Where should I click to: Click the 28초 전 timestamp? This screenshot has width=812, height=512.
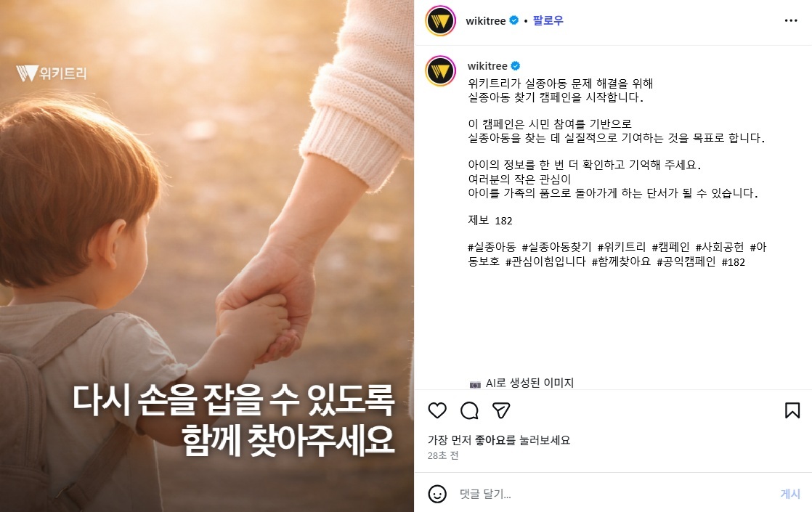[x=443, y=455]
